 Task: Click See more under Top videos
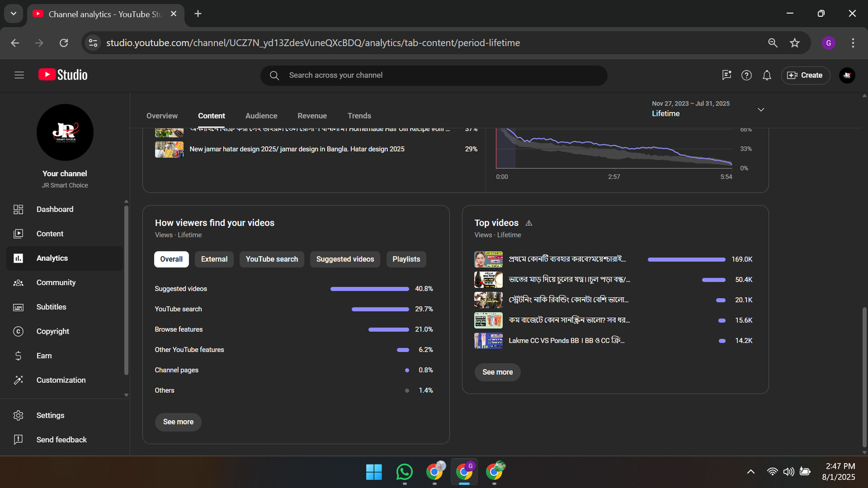tap(497, 372)
